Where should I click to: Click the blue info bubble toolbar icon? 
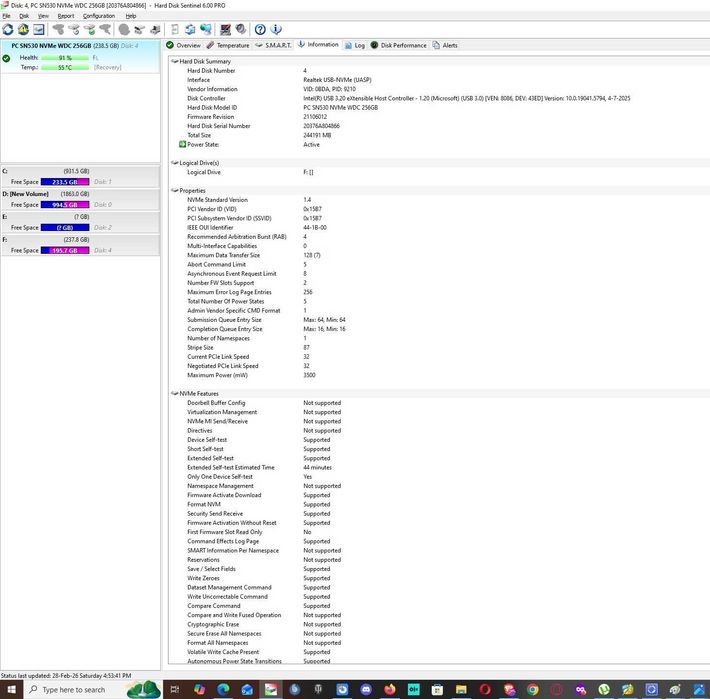[276, 30]
